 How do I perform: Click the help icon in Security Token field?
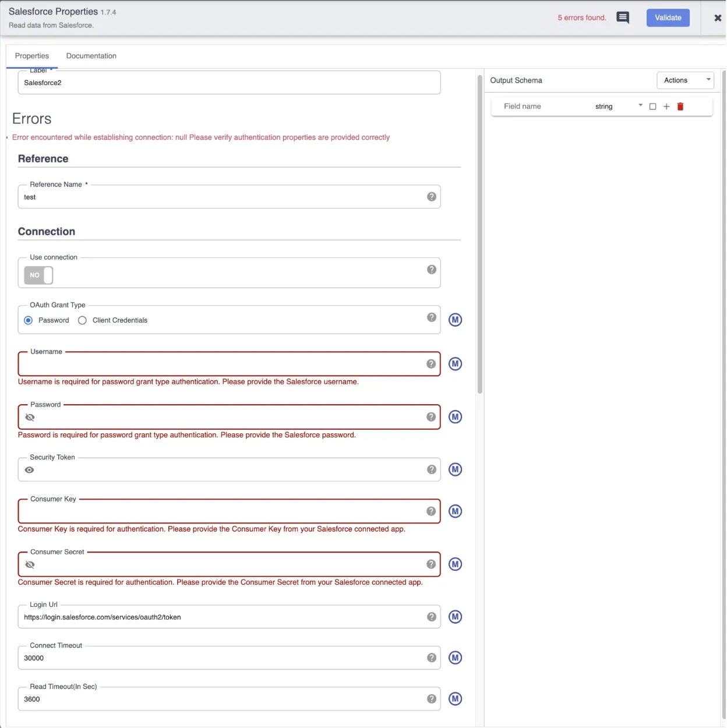click(432, 469)
